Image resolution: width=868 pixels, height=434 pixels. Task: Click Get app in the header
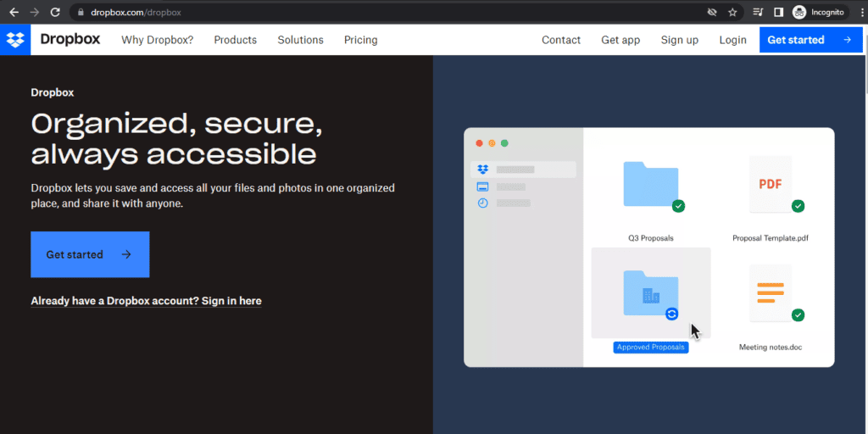pyautogui.click(x=620, y=40)
